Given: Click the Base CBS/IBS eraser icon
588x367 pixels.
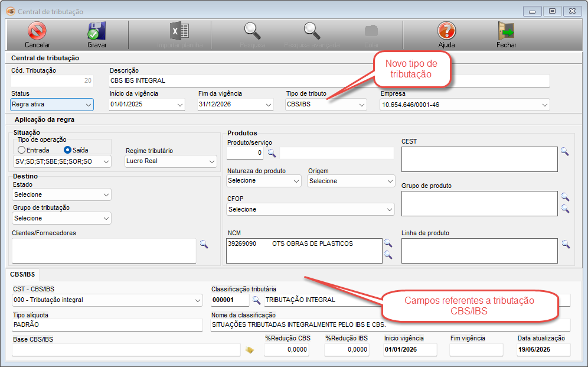Looking at the screenshot, I should tap(250, 350).
